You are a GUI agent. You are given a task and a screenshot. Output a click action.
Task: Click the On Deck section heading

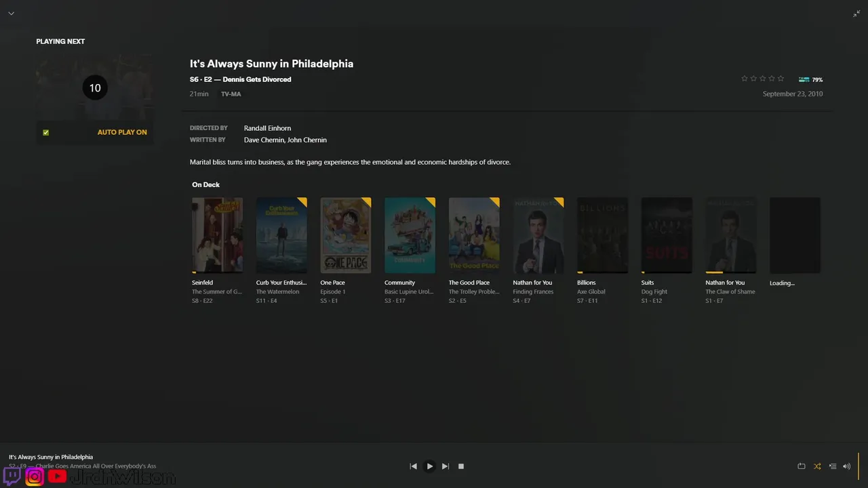click(206, 184)
